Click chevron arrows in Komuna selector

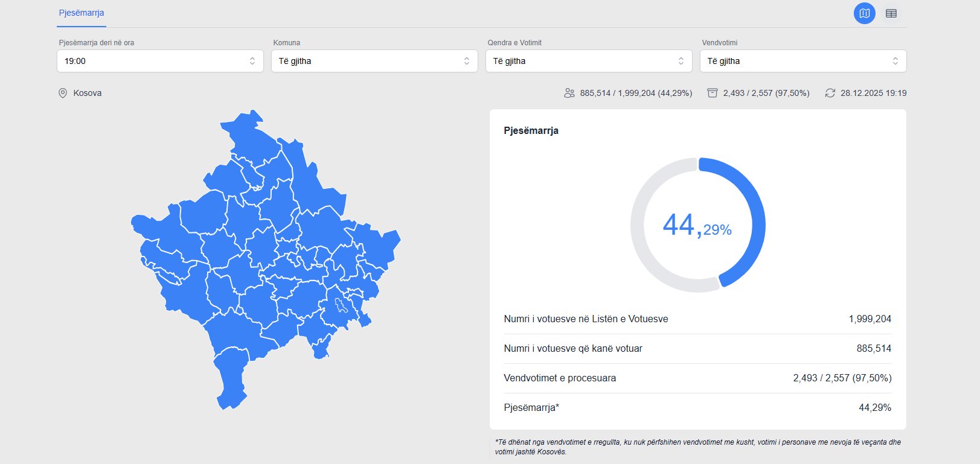click(467, 61)
